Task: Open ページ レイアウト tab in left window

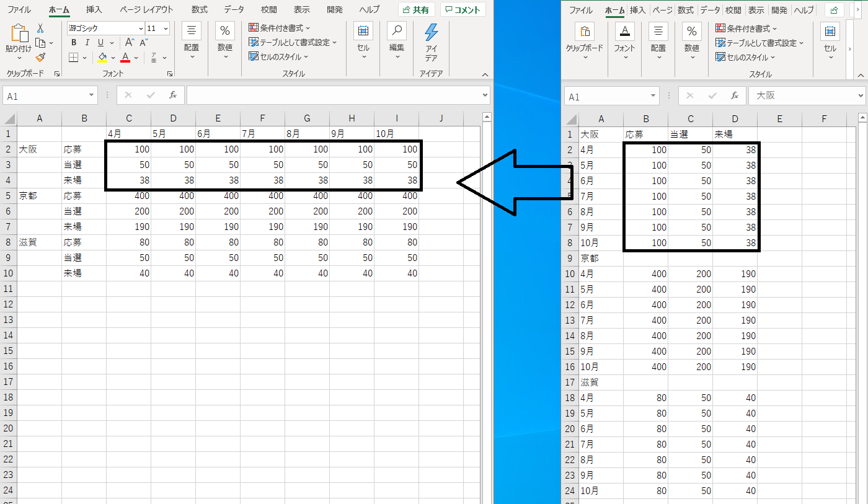Action: (147, 10)
